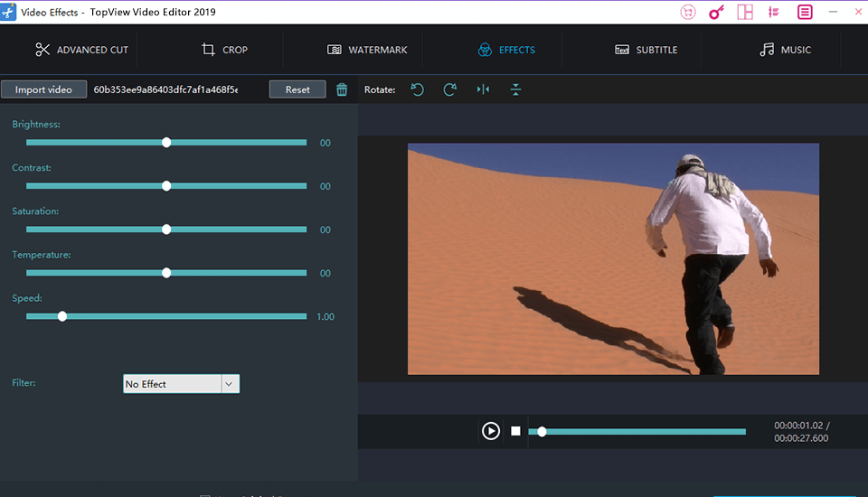This screenshot has width=868, height=497.
Task: Click the Subtitle text icon
Action: click(622, 50)
